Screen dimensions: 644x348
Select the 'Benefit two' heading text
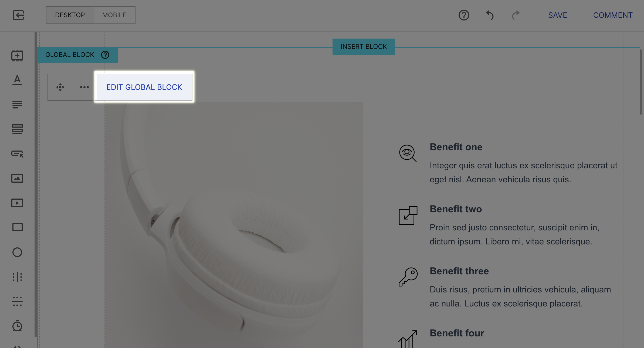pyautogui.click(x=456, y=209)
